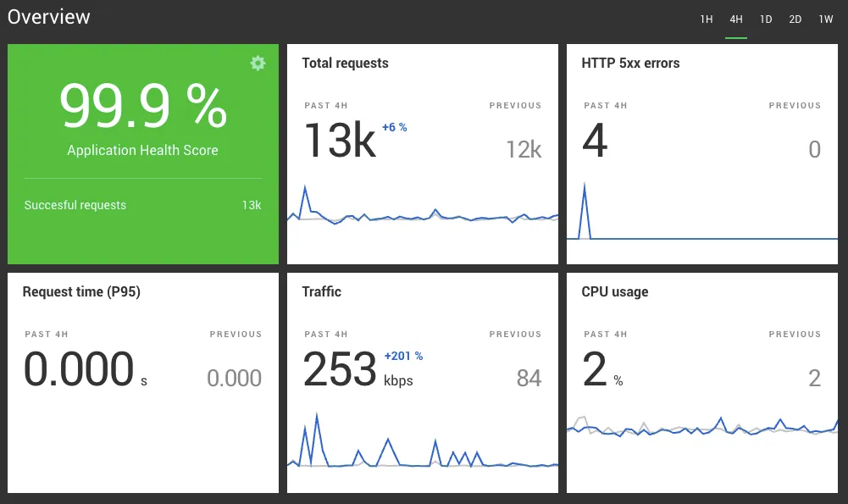Click the HTTP 5xx errors panel header

coord(631,63)
